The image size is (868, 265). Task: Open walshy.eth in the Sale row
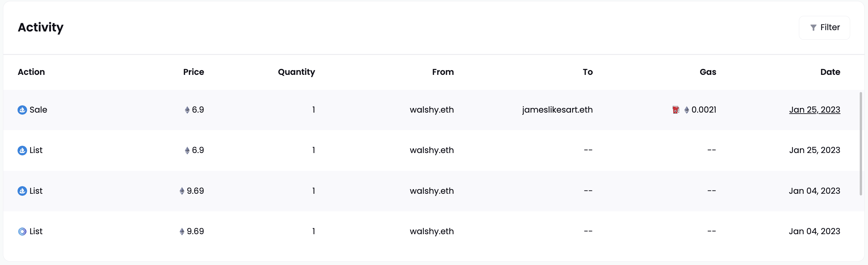click(431, 110)
